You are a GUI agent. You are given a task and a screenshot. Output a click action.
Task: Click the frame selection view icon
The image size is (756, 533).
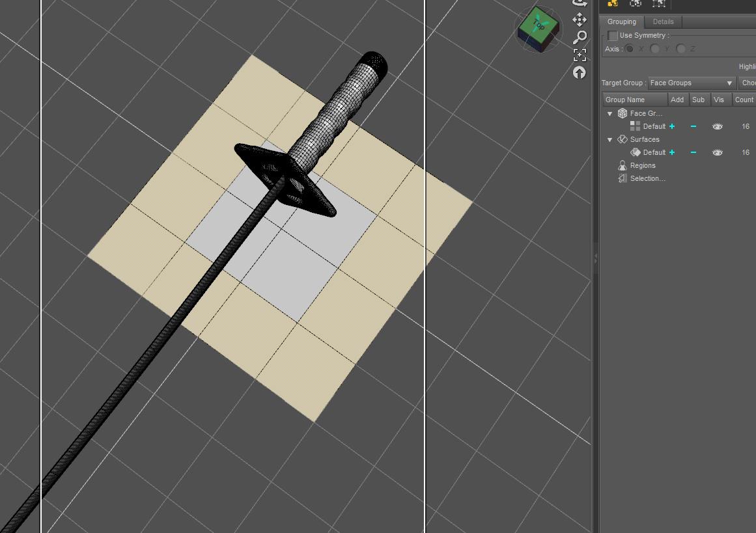click(x=580, y=55)
